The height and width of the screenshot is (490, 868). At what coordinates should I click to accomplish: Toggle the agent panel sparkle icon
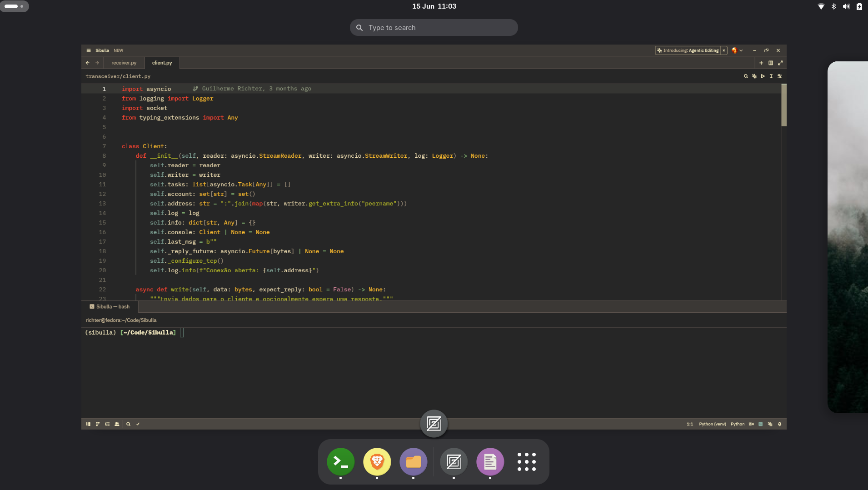point(770,424)
